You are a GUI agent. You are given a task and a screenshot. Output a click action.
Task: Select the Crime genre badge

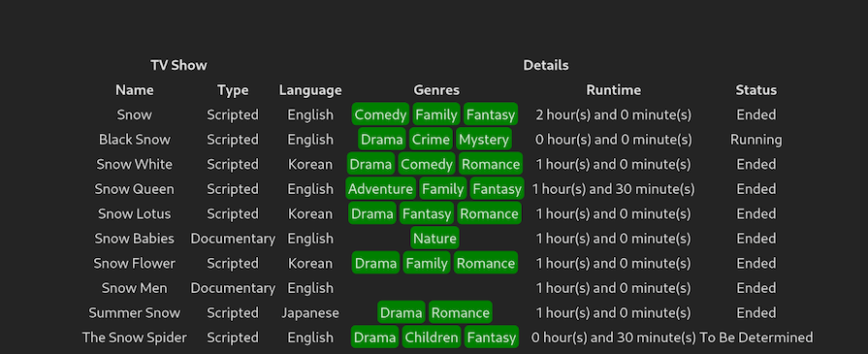(x=431, y=140)
